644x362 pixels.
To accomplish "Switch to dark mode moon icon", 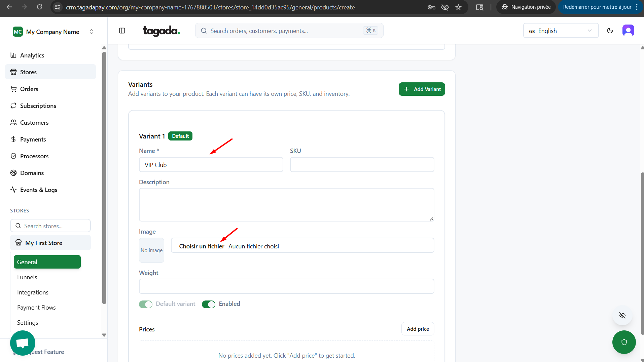I will tap(610, 31).
